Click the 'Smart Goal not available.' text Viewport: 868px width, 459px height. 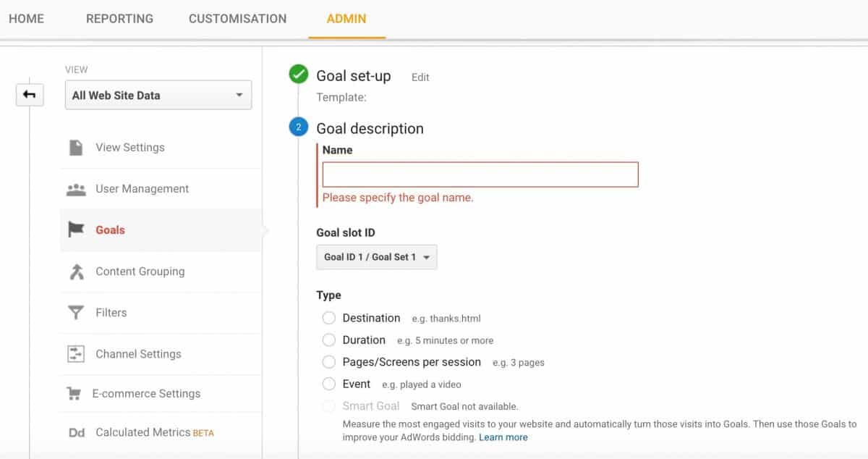click(464, 407)
